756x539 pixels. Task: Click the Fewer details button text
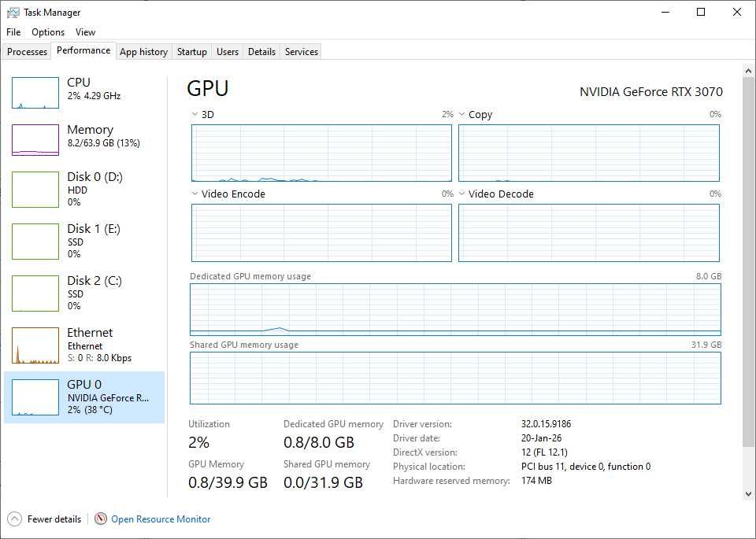pos(54,519)
